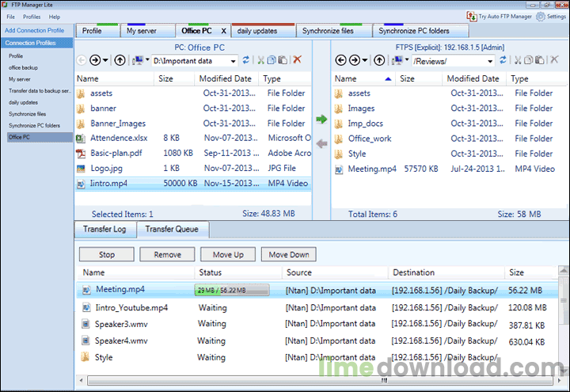Open the Profiles menu
Viewport: 570px width, 392px height.
32,17
